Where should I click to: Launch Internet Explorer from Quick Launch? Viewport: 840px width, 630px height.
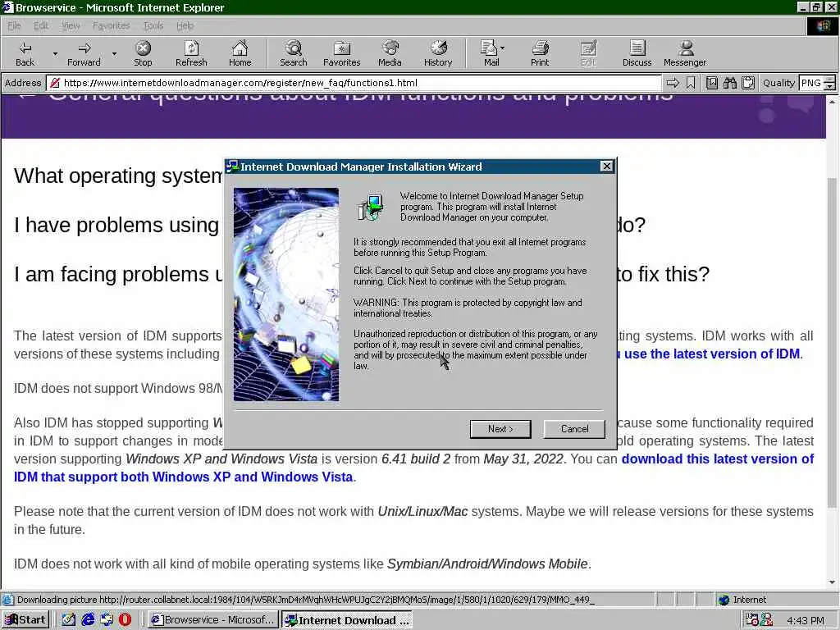[88, 620]
